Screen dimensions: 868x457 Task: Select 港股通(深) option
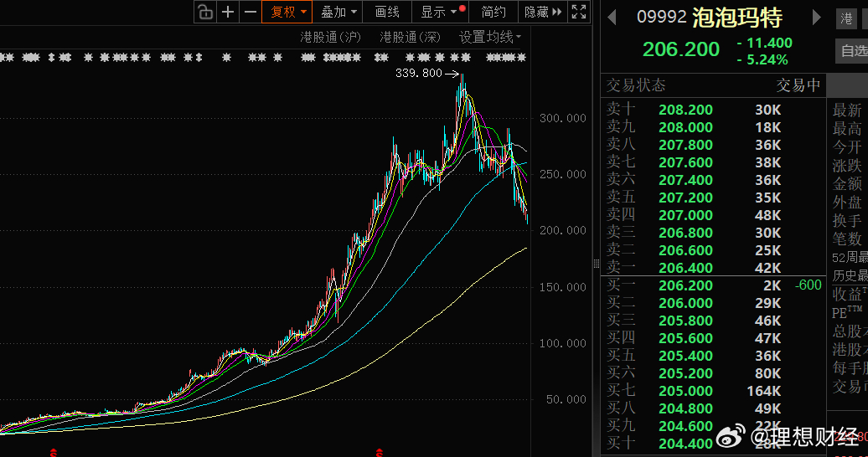pyautogui.click(x=410, y=37)
